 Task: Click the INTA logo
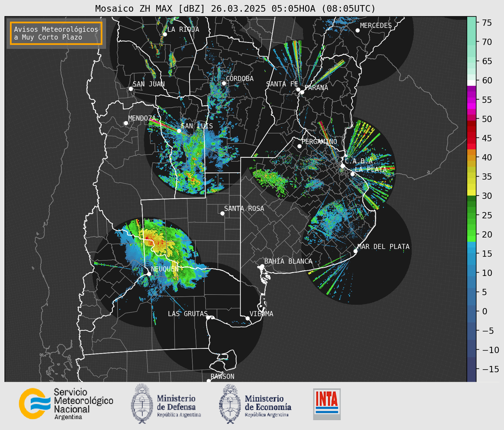327,404
